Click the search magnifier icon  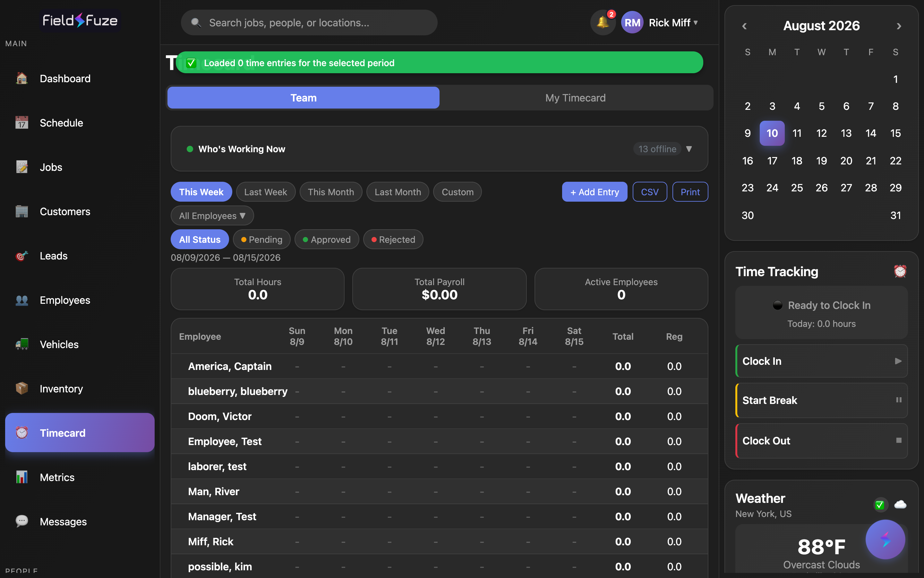tap(196, 23)
